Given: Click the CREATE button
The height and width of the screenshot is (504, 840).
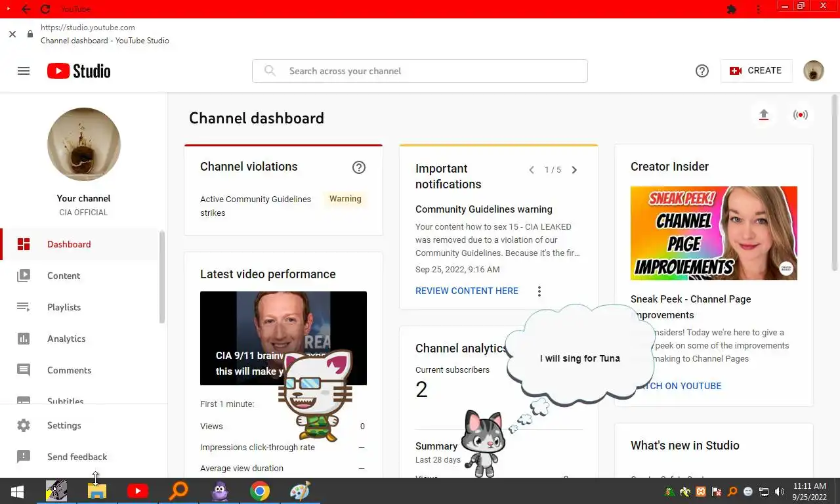Looking at the screenshot, I should coord(756,71).
